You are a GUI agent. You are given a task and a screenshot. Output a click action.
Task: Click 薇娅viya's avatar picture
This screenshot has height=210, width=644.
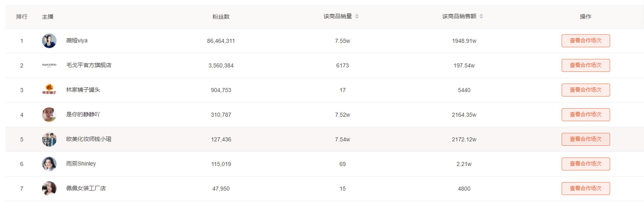[49, 41]
